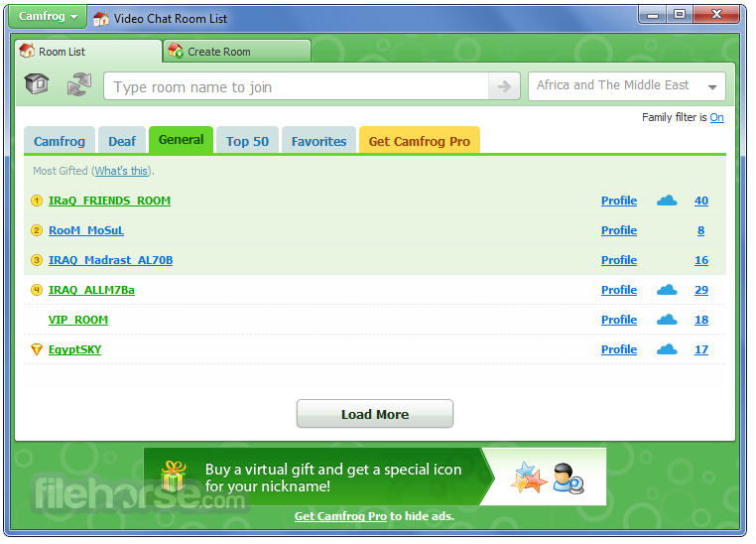
Task: Click user count 18 for VIP_ROOM
Action: point(701,321)
